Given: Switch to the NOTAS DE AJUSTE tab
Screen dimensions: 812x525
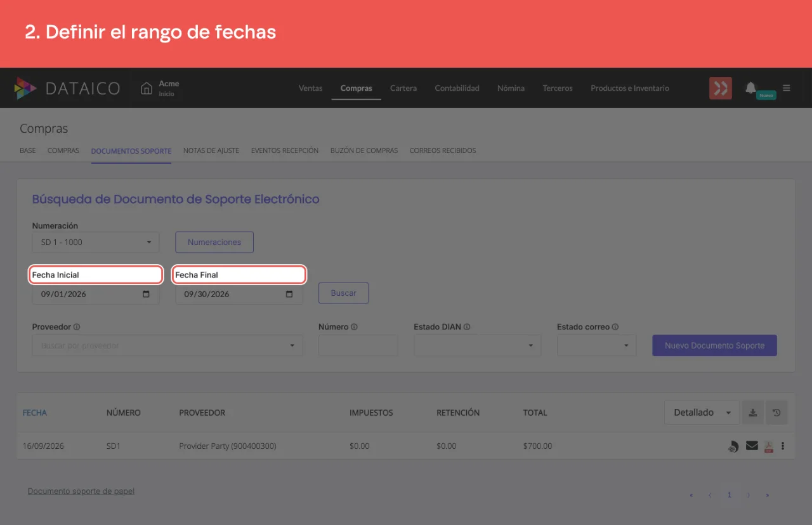Looking at the screenshot, I should (x=211, y=150).
